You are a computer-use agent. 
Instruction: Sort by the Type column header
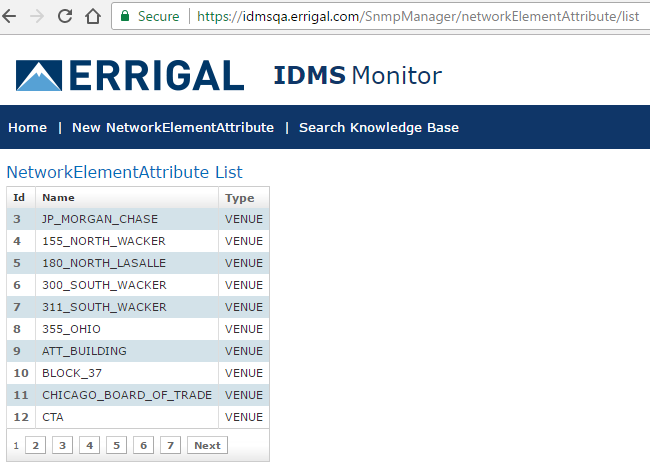pos(239,198)
